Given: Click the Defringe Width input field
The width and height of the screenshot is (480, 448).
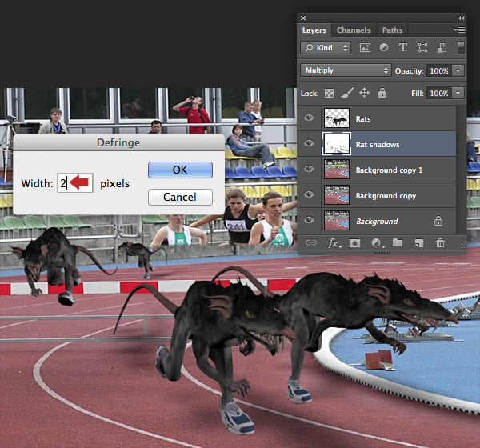Looking at the screenshot, I should pos(75,183).
